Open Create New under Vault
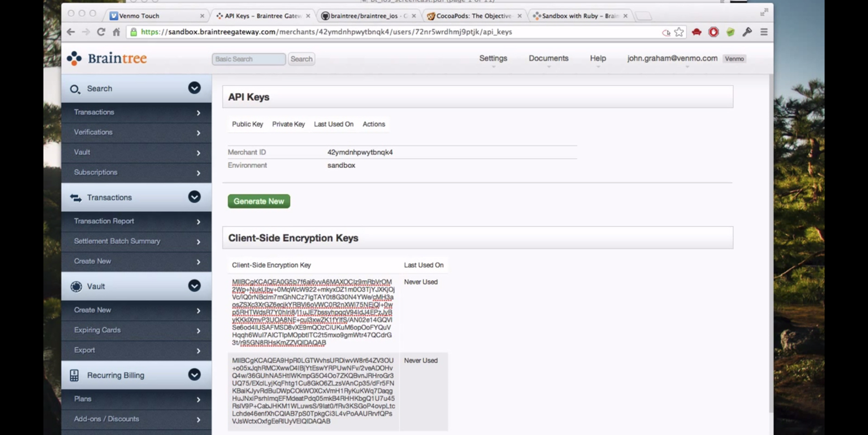The height and width of the screenshot is (435, 868). (137, 310)
